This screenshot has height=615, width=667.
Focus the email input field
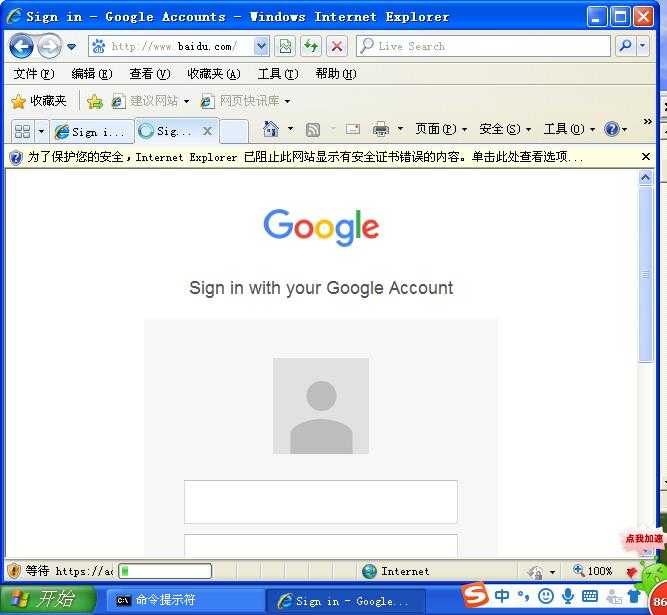tap(321, 502)
